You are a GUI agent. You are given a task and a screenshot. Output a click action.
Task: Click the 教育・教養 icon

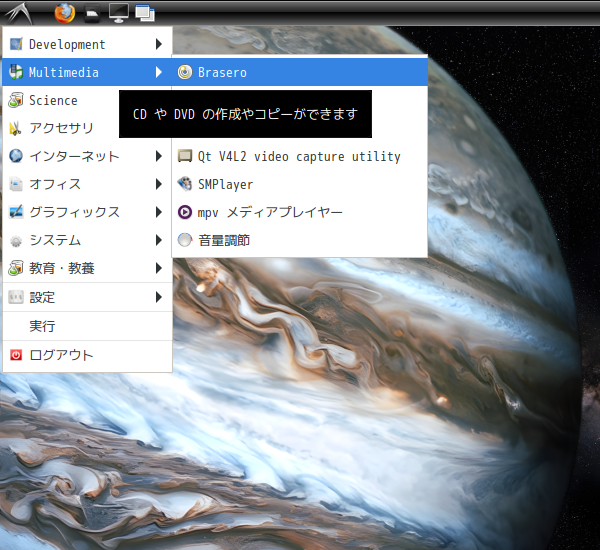16,268
